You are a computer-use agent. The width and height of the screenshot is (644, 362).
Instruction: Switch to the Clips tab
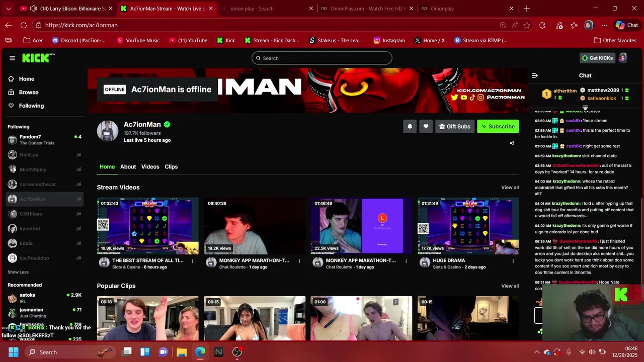[171, 167]
